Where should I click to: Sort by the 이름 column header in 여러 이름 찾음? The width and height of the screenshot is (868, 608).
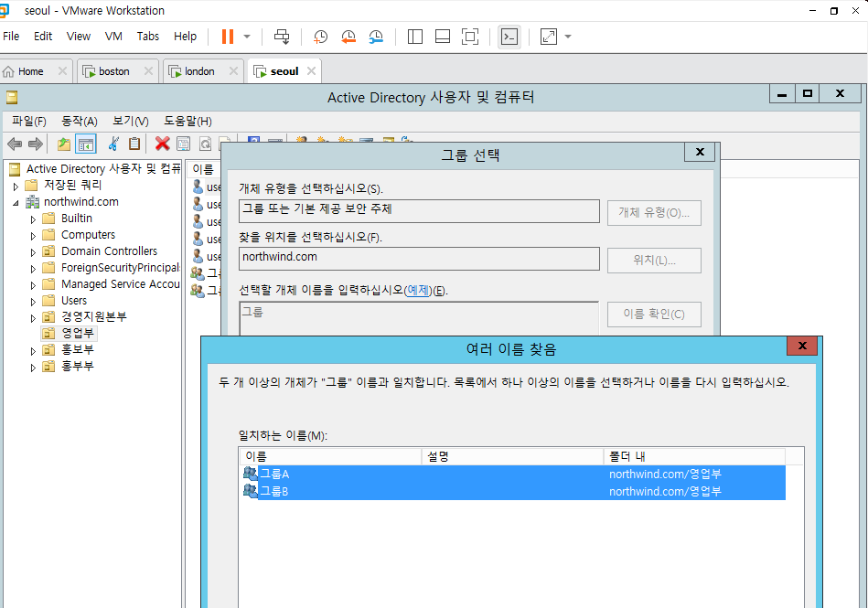330,456
